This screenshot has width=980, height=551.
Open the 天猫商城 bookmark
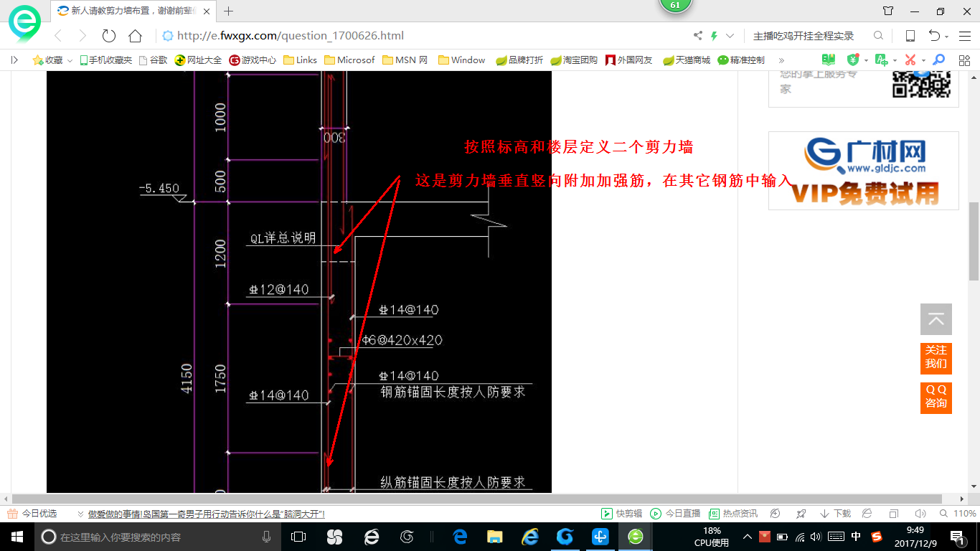687,60
